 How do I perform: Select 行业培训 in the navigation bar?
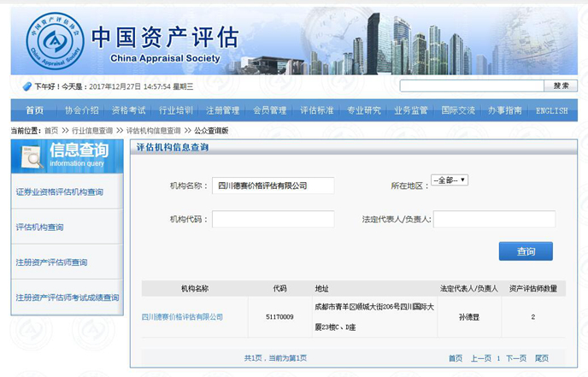tap(176, 110)
